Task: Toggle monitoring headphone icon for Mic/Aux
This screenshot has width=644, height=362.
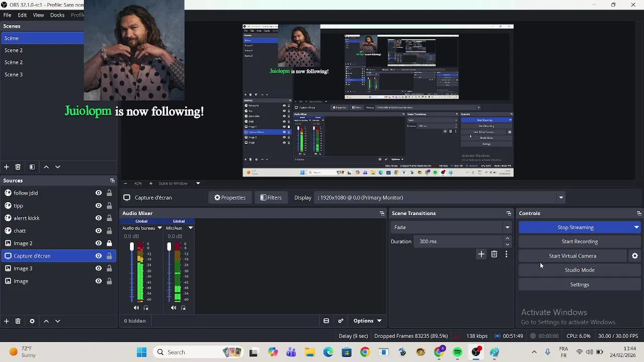Action: point(183,308)
